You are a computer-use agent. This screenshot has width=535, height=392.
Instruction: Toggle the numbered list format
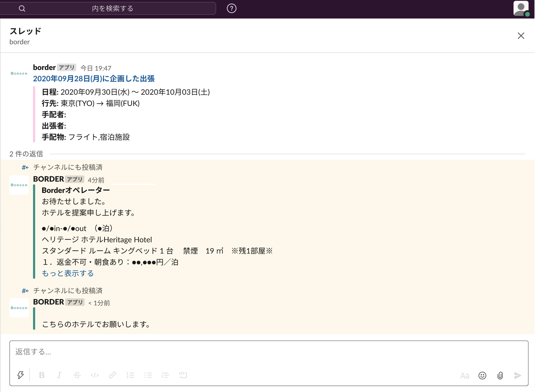click(130, 375)
